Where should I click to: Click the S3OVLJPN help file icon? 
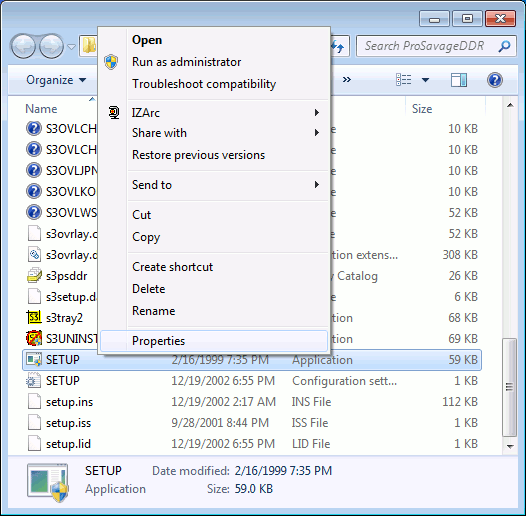click(34, 170)
